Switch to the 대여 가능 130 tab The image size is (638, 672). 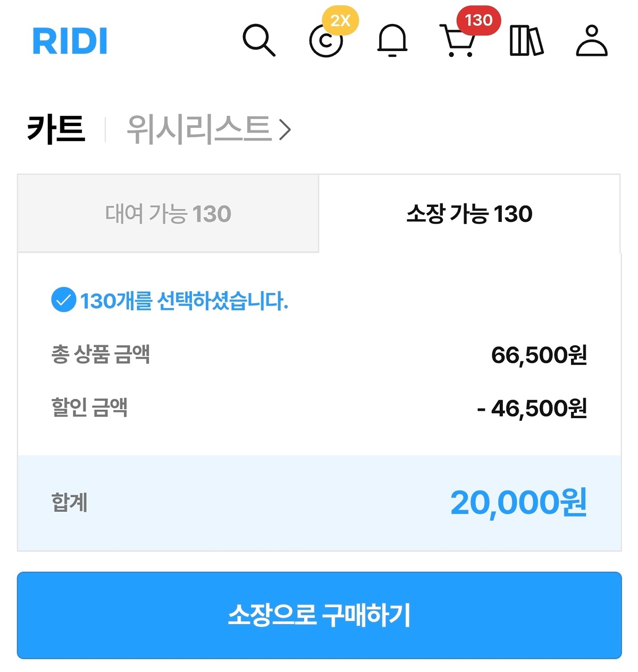(168, 213)
